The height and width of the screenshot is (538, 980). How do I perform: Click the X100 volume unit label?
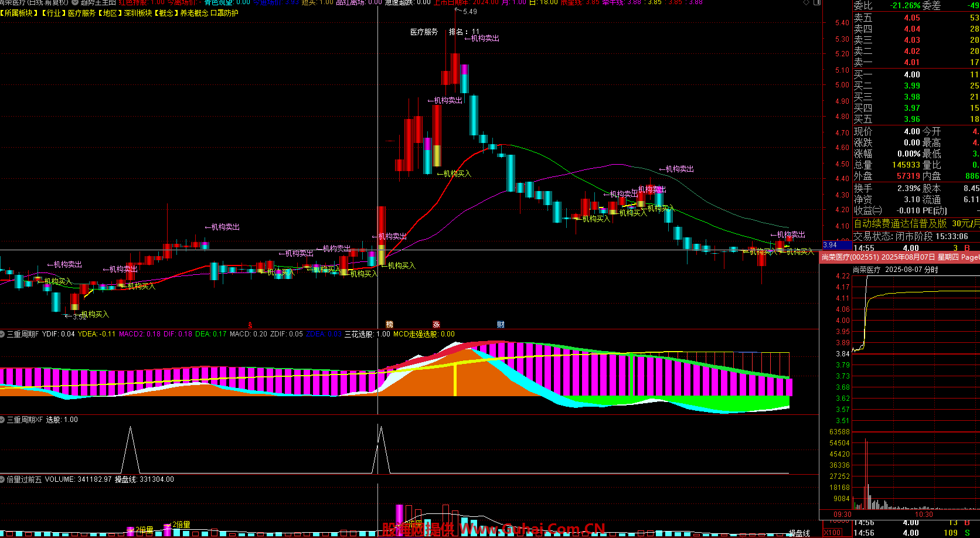point(832,533)
